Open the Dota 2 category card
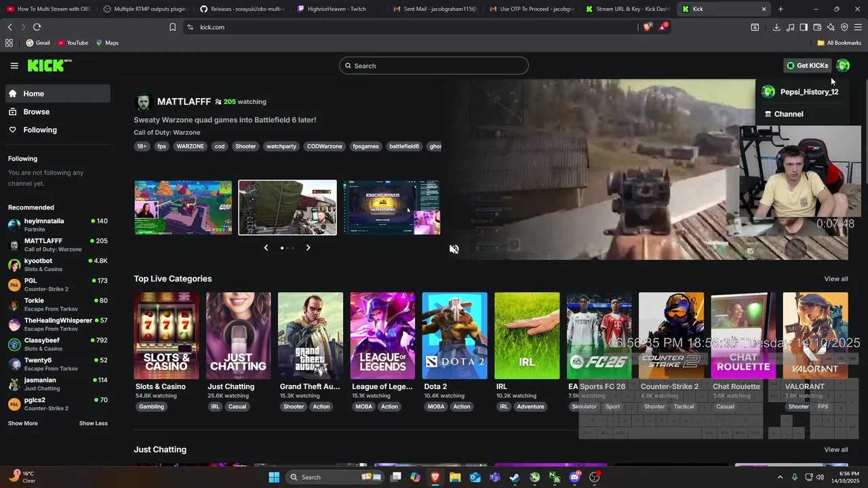The width and height of the screenshot is (868, 488). [x=454, y=335]
